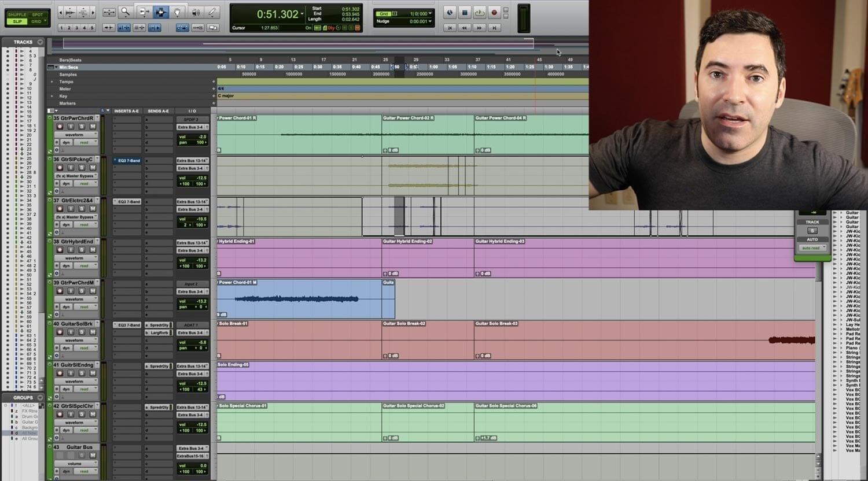
Task: Toggle input monitoring on track 38 GtrHybrdEnd
Action: [x=71, y=249]
